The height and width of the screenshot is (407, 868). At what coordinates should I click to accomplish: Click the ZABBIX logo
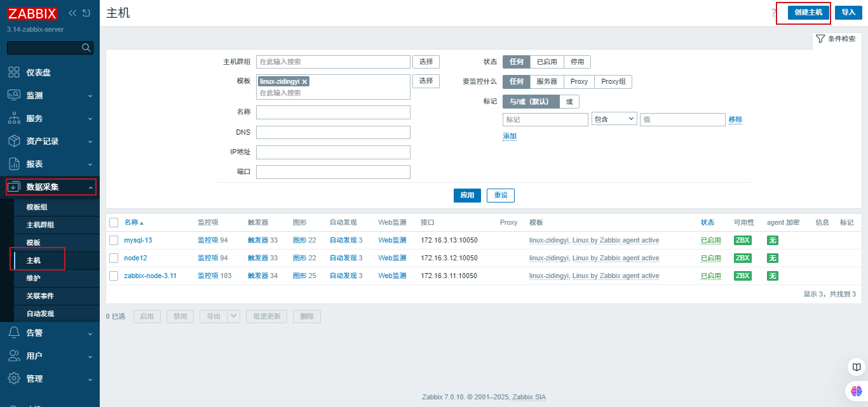pyautogui.click(x=32, y=13)
